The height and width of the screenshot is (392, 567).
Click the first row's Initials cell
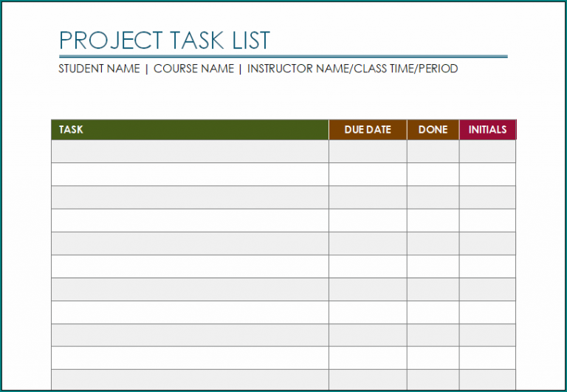pyautogui.click(x=487, y=151)
